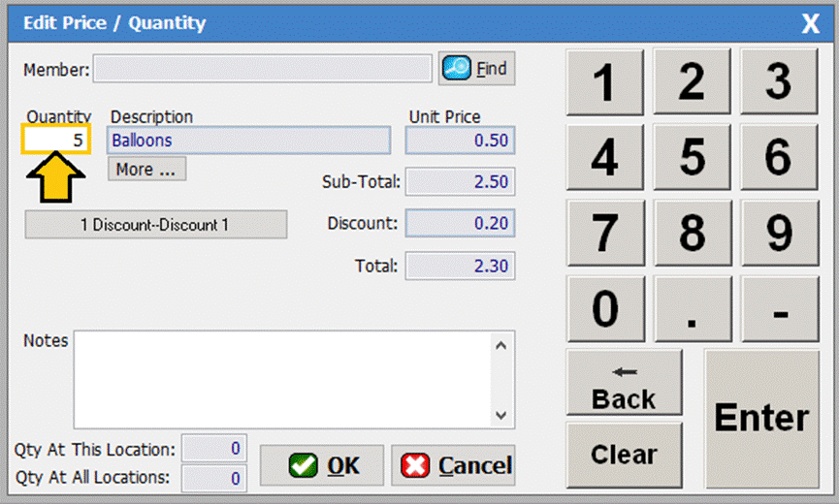
Task: Tap number 1 on the keypad
Action: click(604, 83)
